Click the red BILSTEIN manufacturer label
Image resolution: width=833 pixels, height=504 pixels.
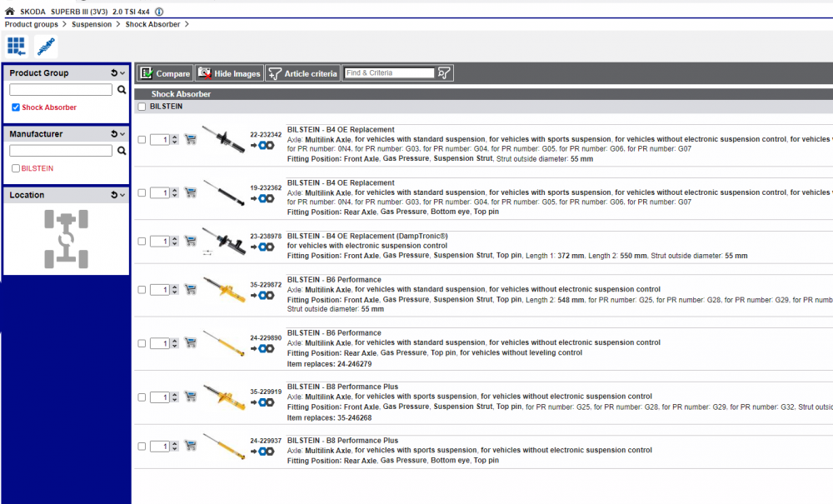37,168
